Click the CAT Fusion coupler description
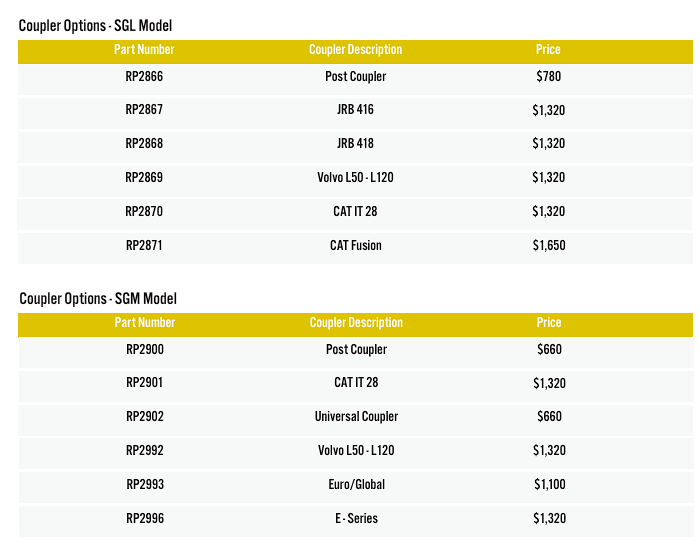700x558 pixels. tap(355, 246)
